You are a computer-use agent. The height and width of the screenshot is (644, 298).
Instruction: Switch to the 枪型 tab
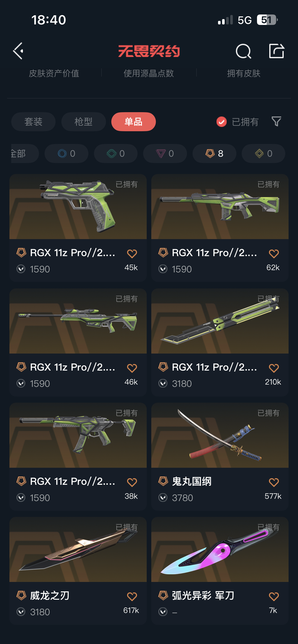[x=84, y=122]
